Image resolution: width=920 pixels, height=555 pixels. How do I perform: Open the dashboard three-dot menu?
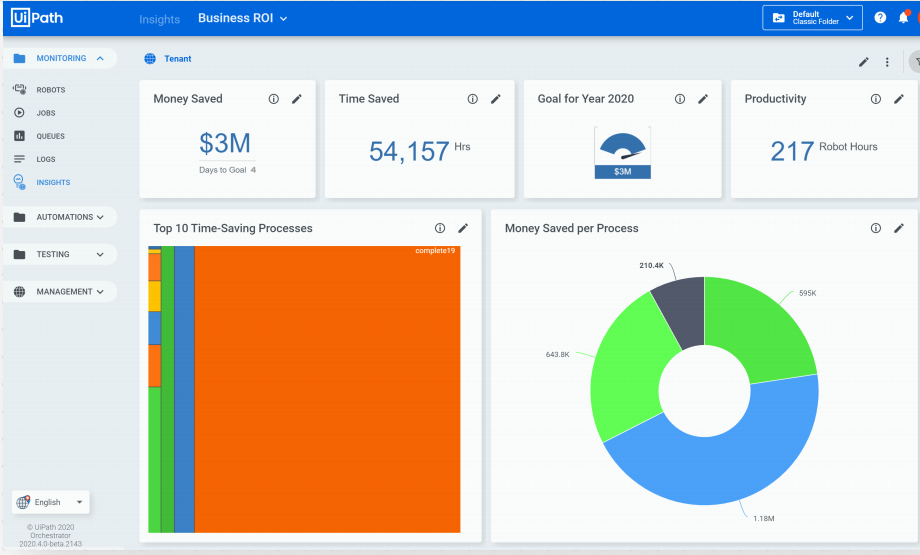887,62
